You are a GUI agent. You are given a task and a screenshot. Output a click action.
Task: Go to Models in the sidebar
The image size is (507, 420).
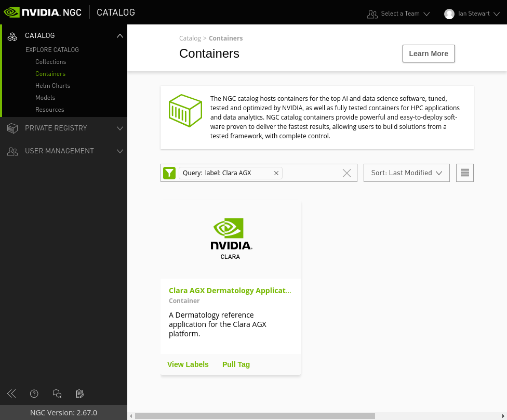[45, 98]
